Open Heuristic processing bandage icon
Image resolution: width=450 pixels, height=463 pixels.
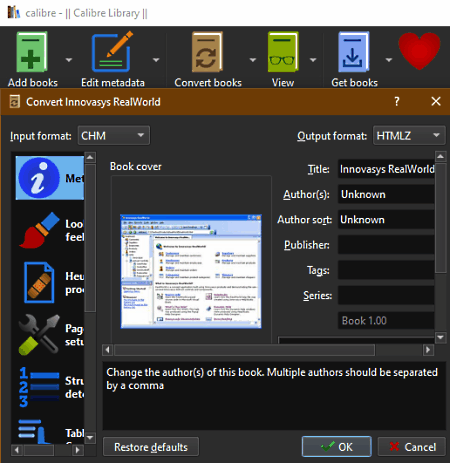coord(39,283)
